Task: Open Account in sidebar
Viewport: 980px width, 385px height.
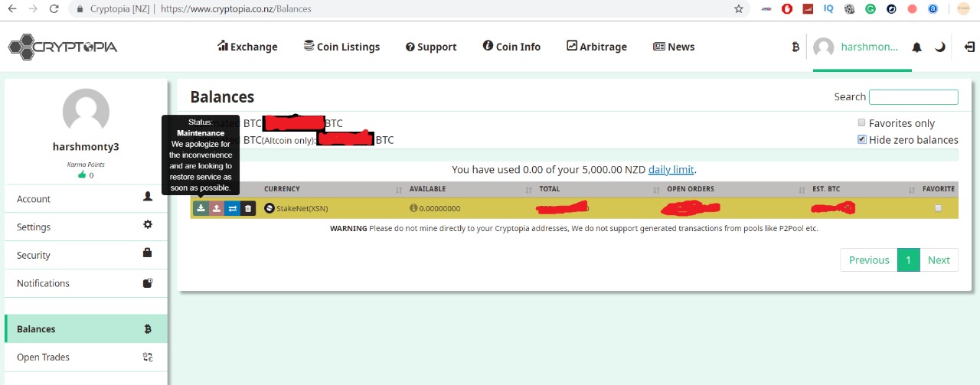Action: pyautogui.click(x=85, y=198)
